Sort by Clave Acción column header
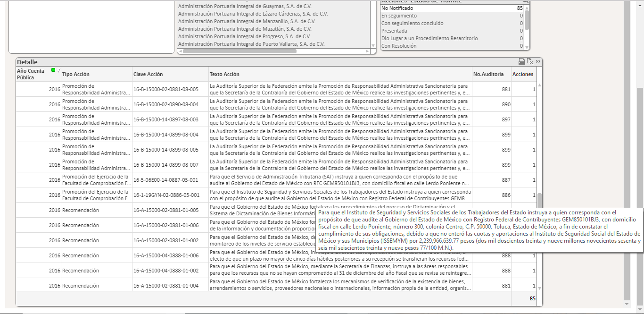 148,74
